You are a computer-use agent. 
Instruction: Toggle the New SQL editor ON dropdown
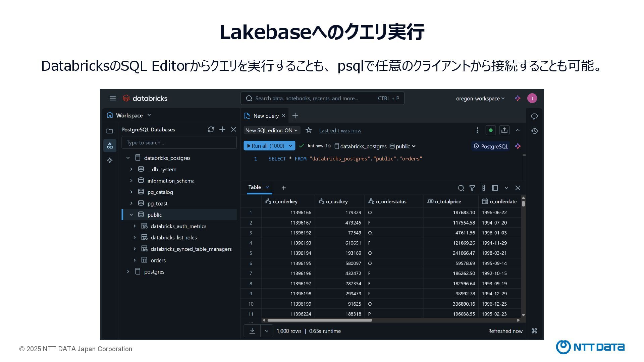click(x=272, y=130)
